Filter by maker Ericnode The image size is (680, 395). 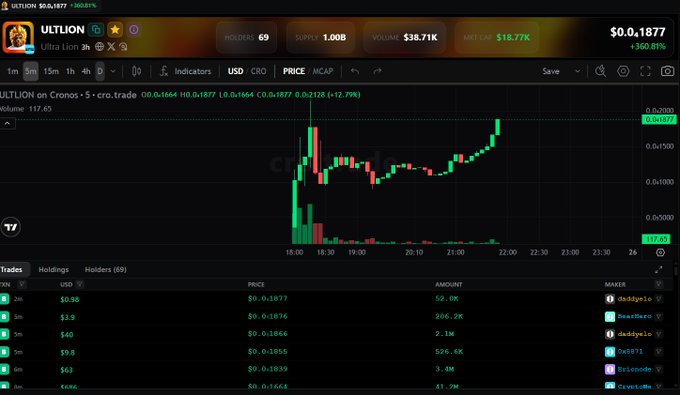coord(658,369)
